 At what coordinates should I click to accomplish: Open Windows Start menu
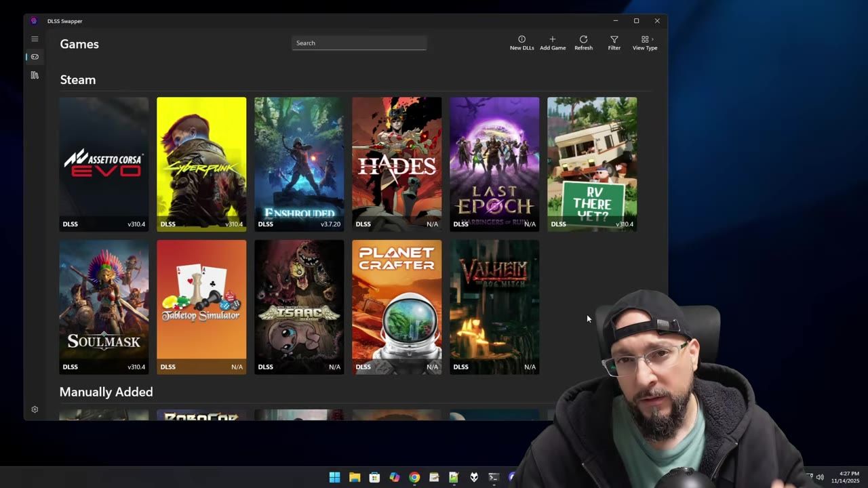(x=334, y=477)
